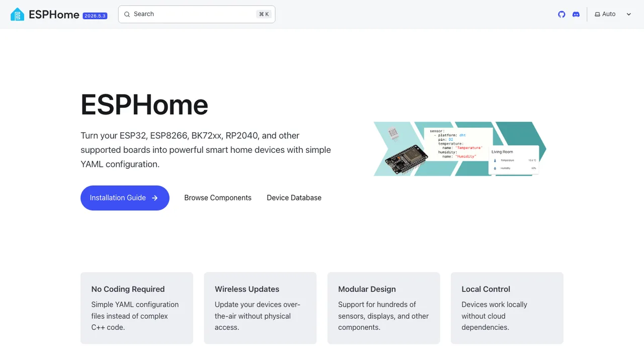Click the Local Control card heading

click(x=486, y=289)
